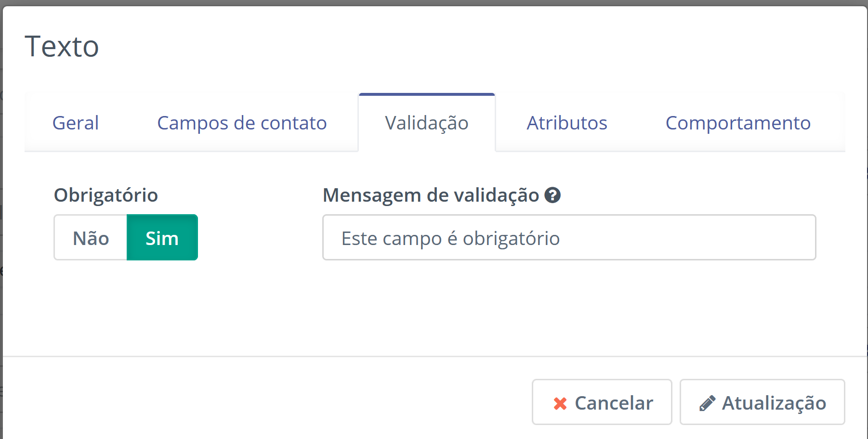Cancel the dialog with Cancelar button
Image resolution: width=868 pixels, height=439 pixels.
tap(602, 402)
